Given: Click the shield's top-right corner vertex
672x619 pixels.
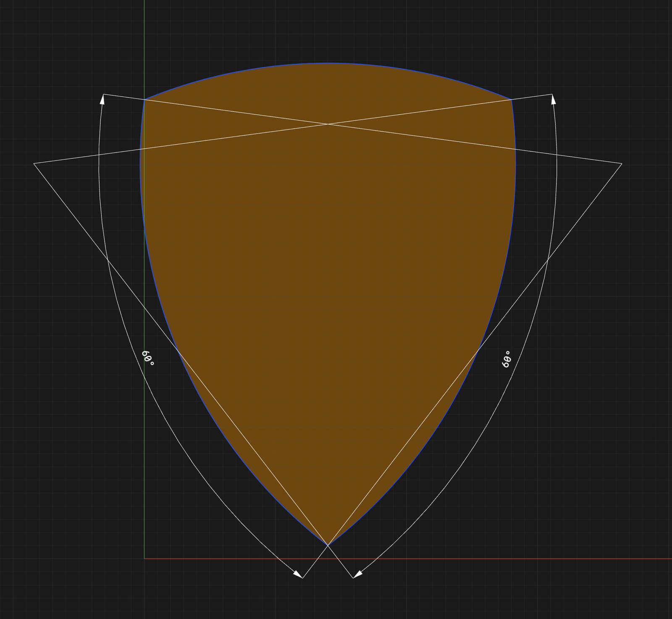Looking at the screenshot, I should pyautogui.click(x=511, y=100).
